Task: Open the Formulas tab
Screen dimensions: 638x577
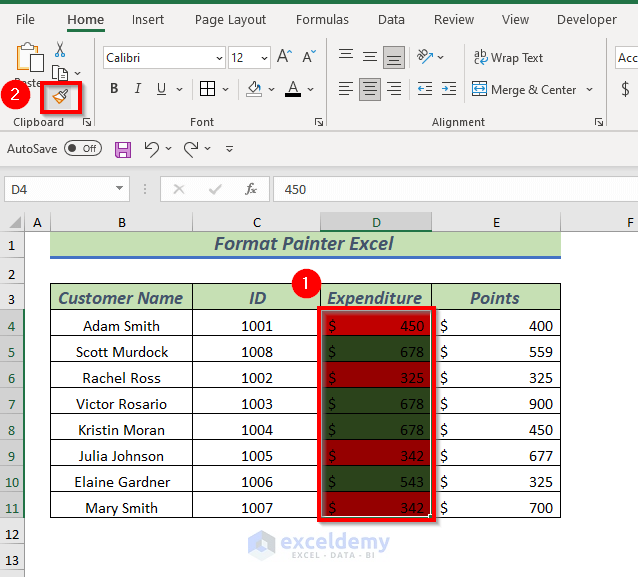Action: pyautogui.click(x=322, y=20)
